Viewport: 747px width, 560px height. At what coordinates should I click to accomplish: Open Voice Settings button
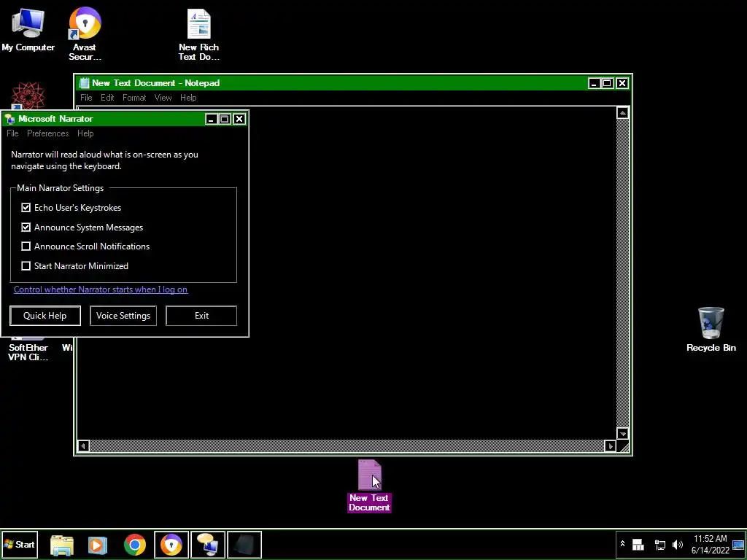pos(123,316)
